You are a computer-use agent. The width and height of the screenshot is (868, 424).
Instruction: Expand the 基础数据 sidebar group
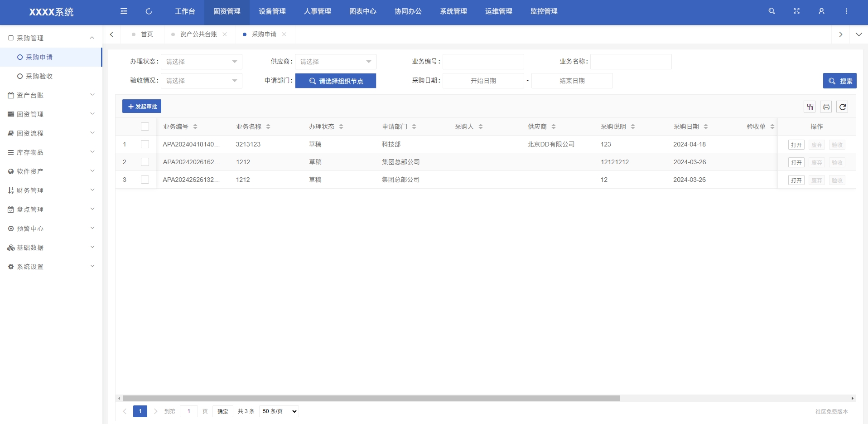(51, 248)
